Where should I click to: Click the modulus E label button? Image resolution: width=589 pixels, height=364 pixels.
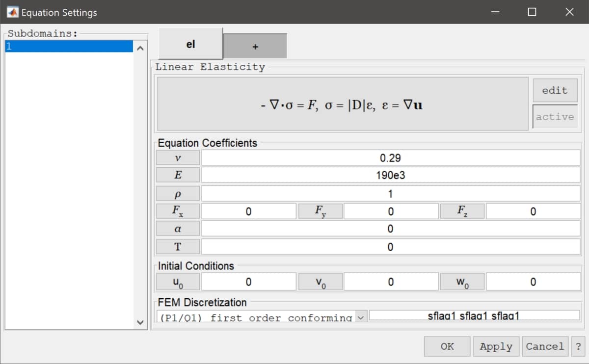click(x=178, y=175)
